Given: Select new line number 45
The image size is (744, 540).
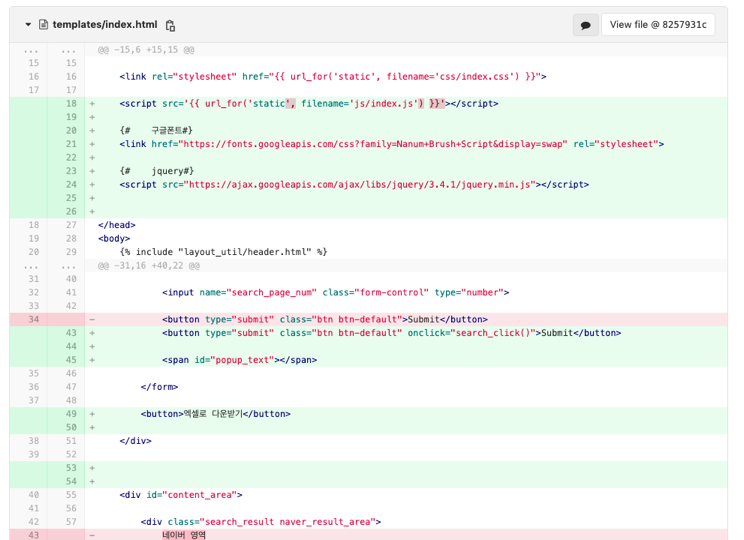Looking at the screenshot, I should pyautogui.click(x=71, y=360).
